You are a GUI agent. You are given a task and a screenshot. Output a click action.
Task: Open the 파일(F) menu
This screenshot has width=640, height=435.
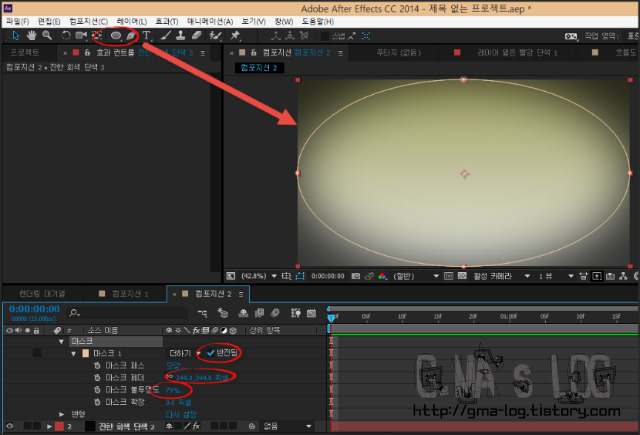(x=18, y=21)
